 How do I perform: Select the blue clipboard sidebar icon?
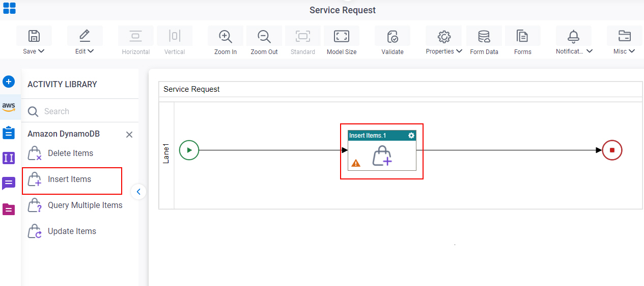[x=9, y=133]
